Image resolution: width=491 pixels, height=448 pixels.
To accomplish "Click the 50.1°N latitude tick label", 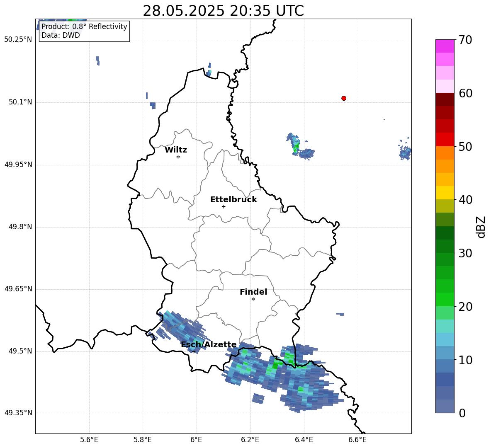I will [20, 102].
